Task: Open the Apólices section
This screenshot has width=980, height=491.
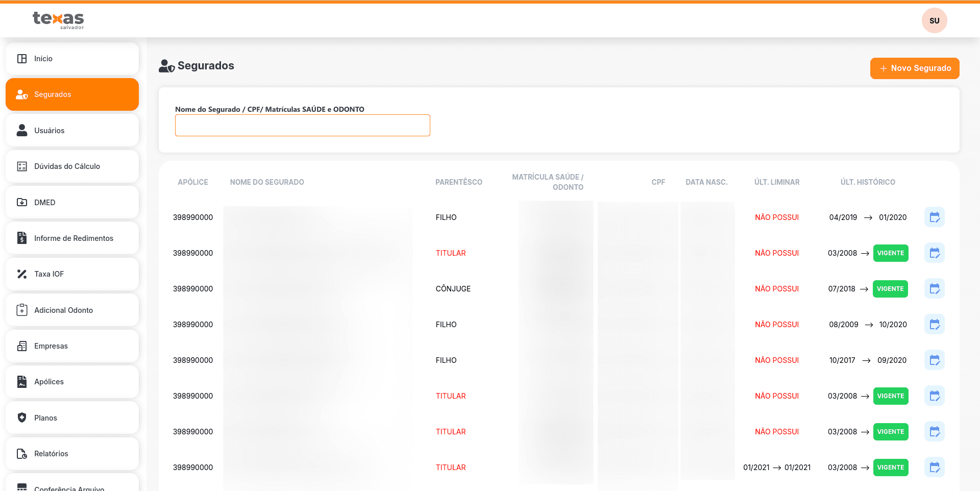Action: tap(72, 382)
